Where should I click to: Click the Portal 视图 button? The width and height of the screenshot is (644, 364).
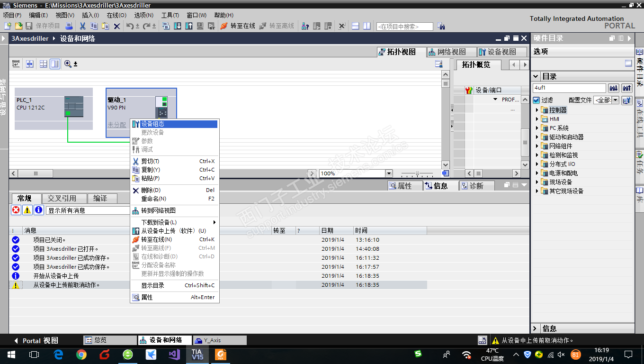click(36, 340)
